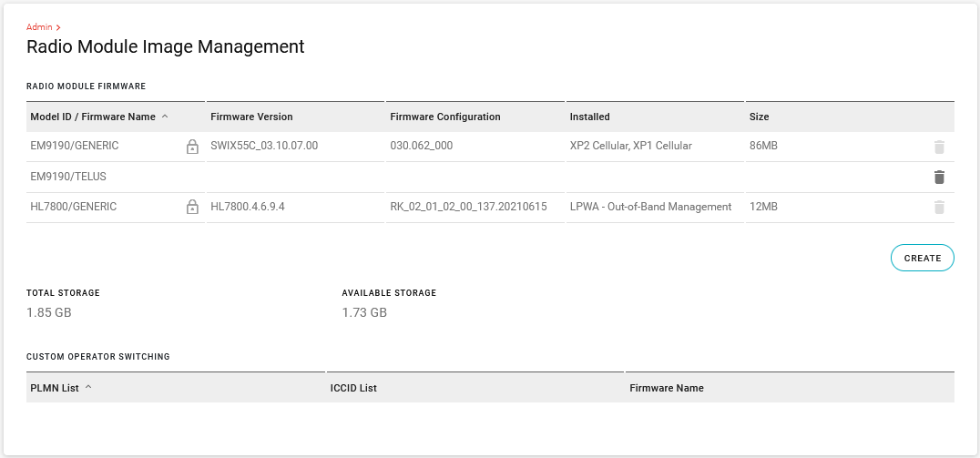
Task: Click the lock icon beside HL7800/GENERIC
Action: (x=192, y=208)
